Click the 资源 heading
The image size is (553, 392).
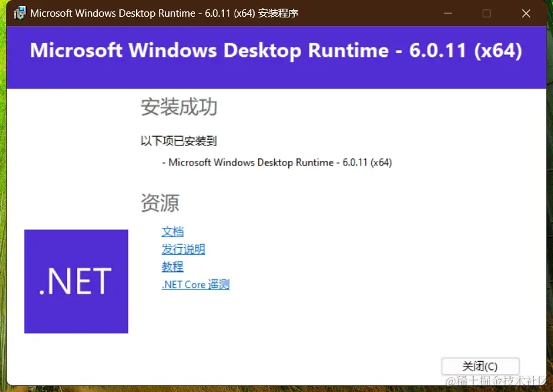click(160, 202)
